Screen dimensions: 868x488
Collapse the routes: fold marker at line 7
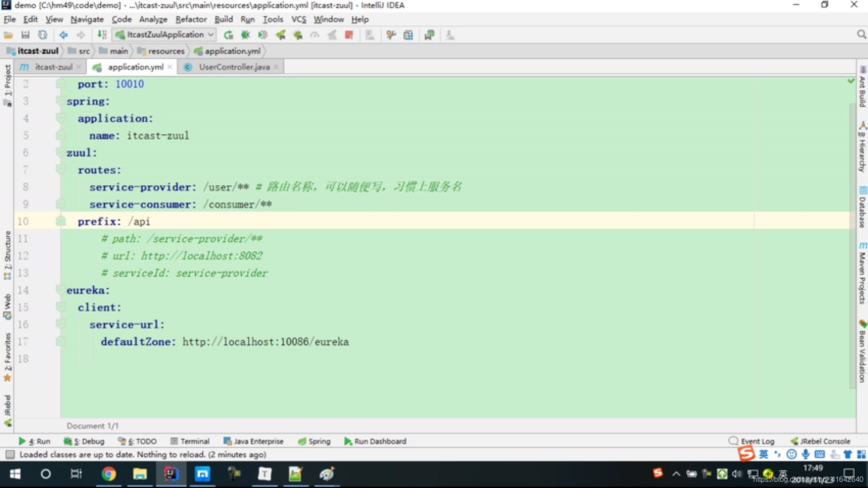(61, 169)
